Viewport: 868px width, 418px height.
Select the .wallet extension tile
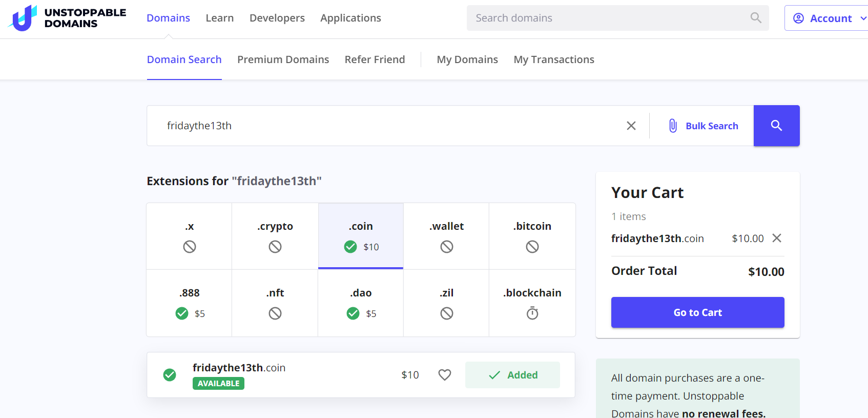click(446, 236)
